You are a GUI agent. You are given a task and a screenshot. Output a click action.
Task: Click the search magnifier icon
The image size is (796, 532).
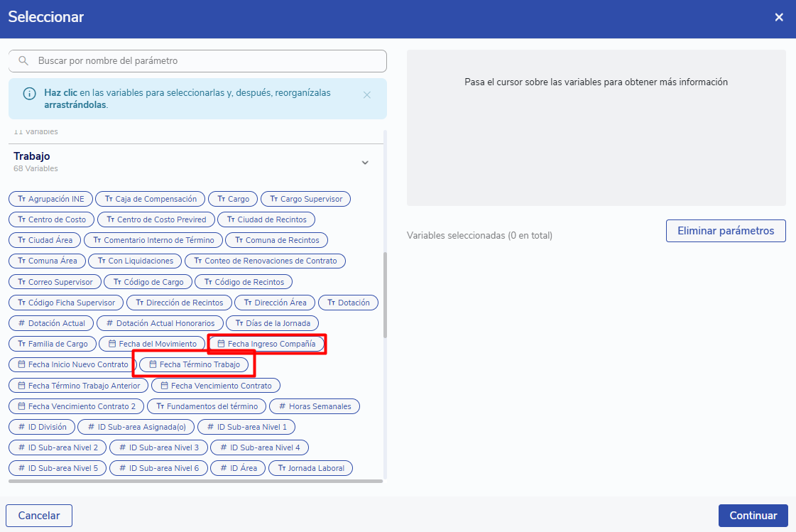tap(23, 61)
